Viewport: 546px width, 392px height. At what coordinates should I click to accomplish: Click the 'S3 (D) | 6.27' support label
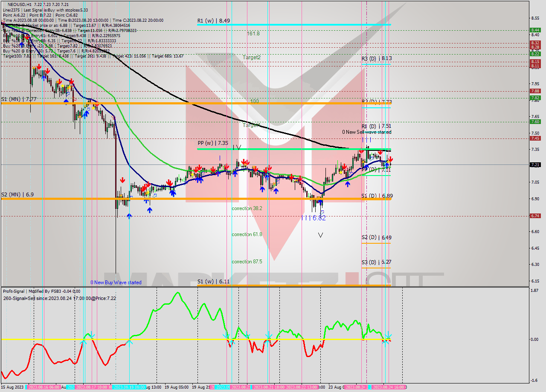pos(377,262)
